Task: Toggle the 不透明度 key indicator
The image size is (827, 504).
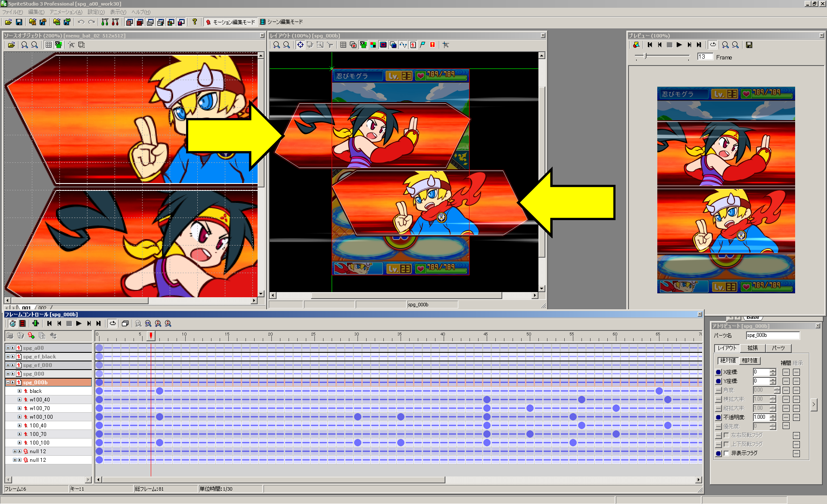Action: click(718, 417)
